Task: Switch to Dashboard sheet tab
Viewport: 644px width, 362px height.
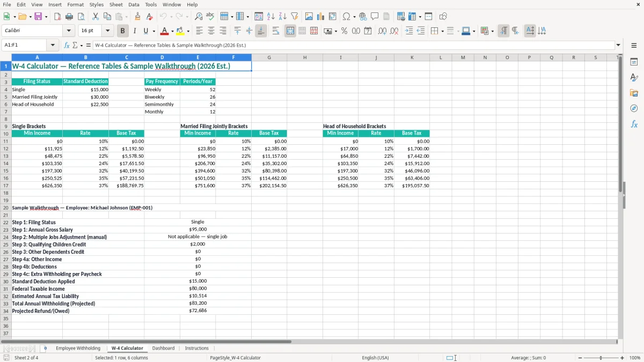Action: [x=163, y=348]
